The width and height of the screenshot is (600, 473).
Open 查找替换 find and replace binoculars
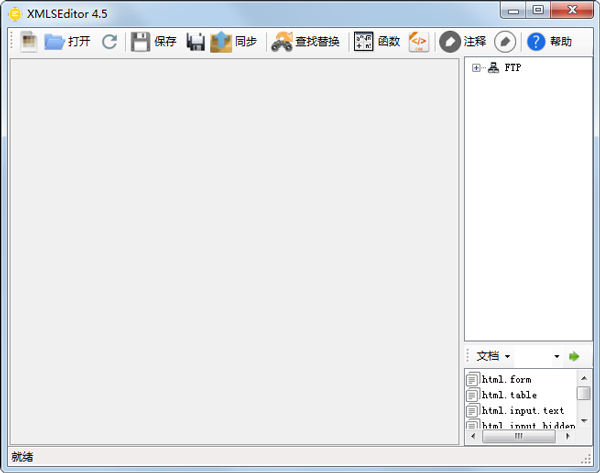pyautogui.click(x=305, y=42)
